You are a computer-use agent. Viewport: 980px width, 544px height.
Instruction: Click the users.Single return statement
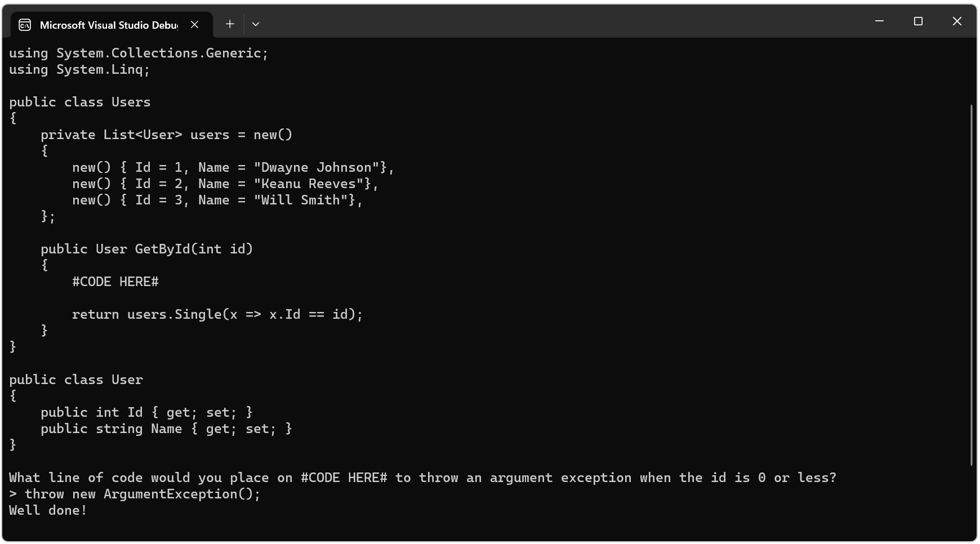point(217,314)
